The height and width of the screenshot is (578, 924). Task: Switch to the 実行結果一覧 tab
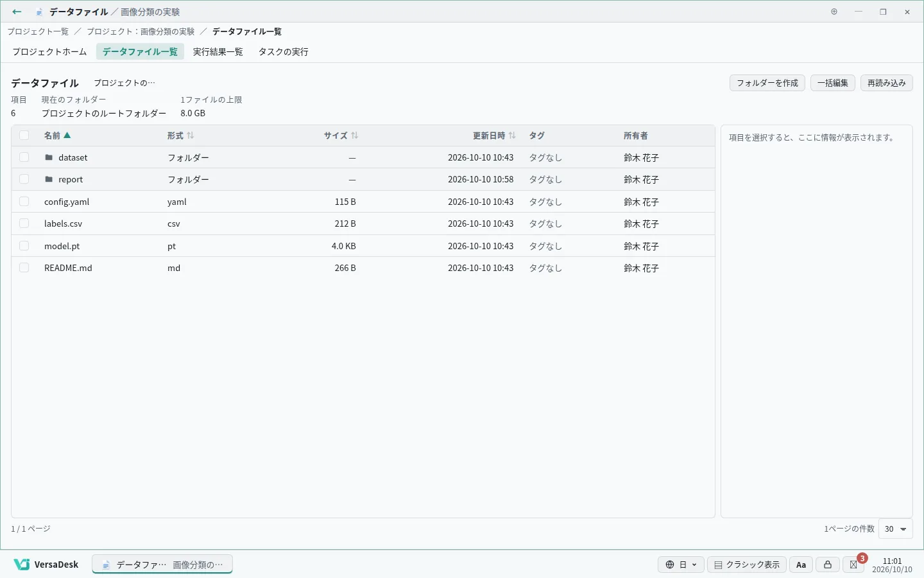point(218,51)
